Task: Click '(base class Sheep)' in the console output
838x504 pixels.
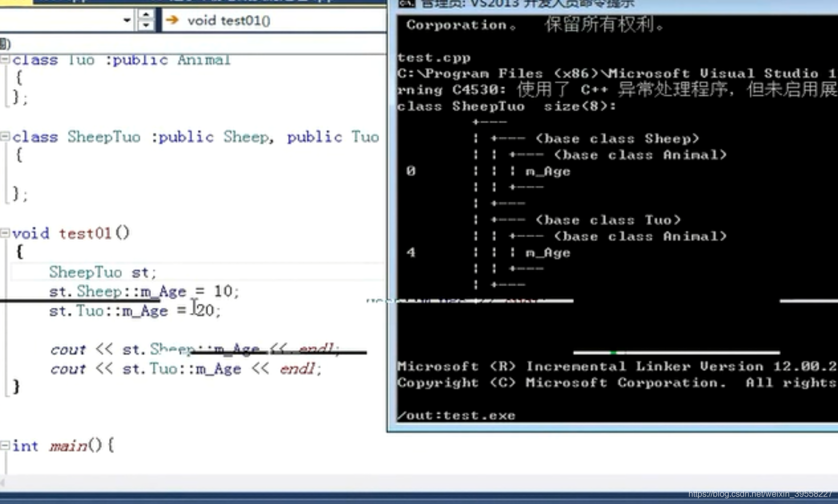Action: coord(617,139)
